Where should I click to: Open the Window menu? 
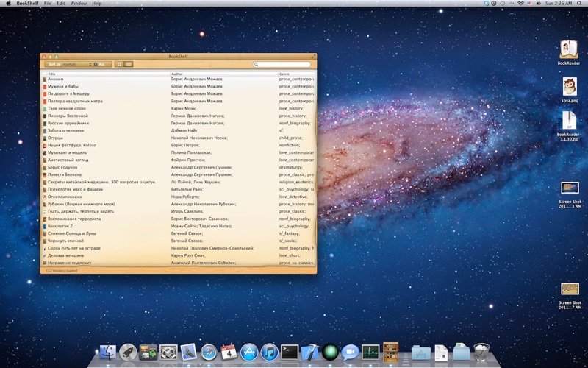78,4
